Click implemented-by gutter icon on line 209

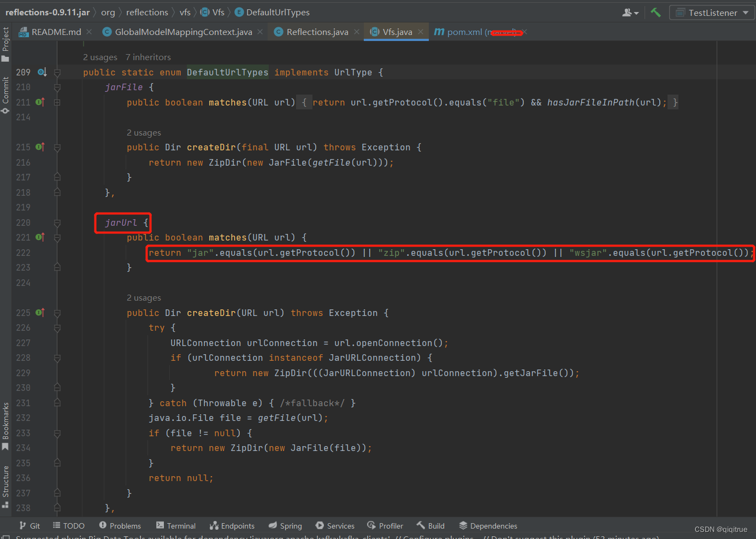coord(42,72)
